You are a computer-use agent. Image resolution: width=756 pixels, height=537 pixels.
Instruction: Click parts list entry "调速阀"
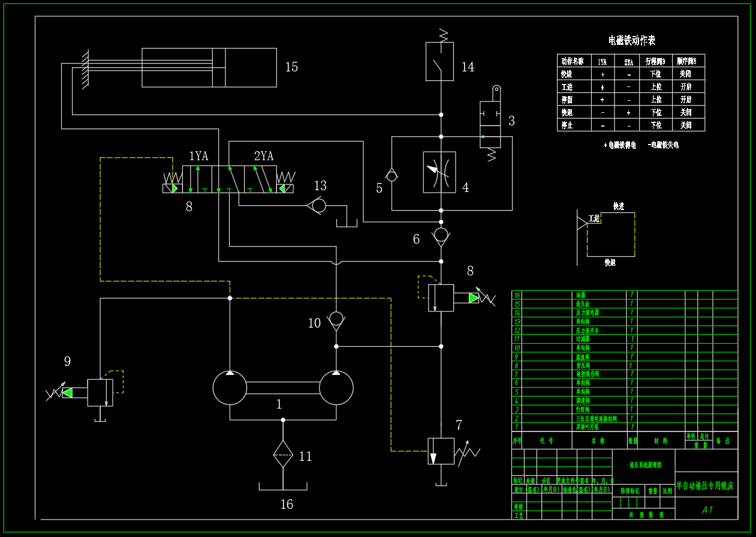click(583, 400)
